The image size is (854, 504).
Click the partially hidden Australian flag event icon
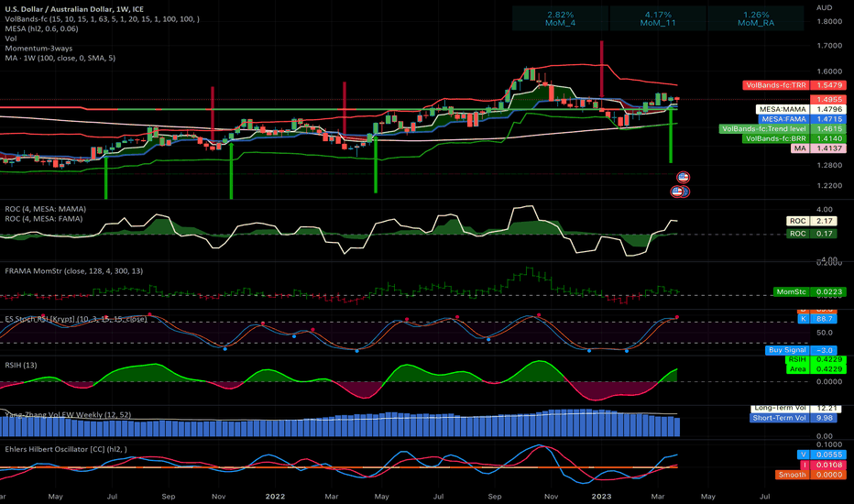pyautogui.click(x=686, y=192)
